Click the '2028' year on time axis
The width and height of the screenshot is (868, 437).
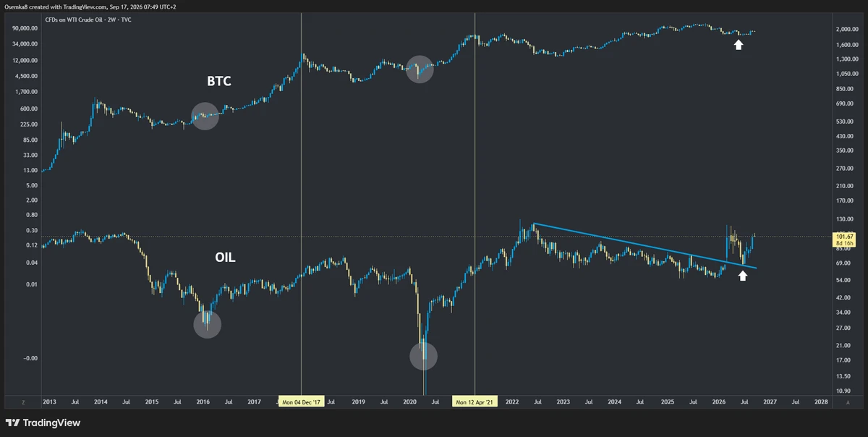821,401
